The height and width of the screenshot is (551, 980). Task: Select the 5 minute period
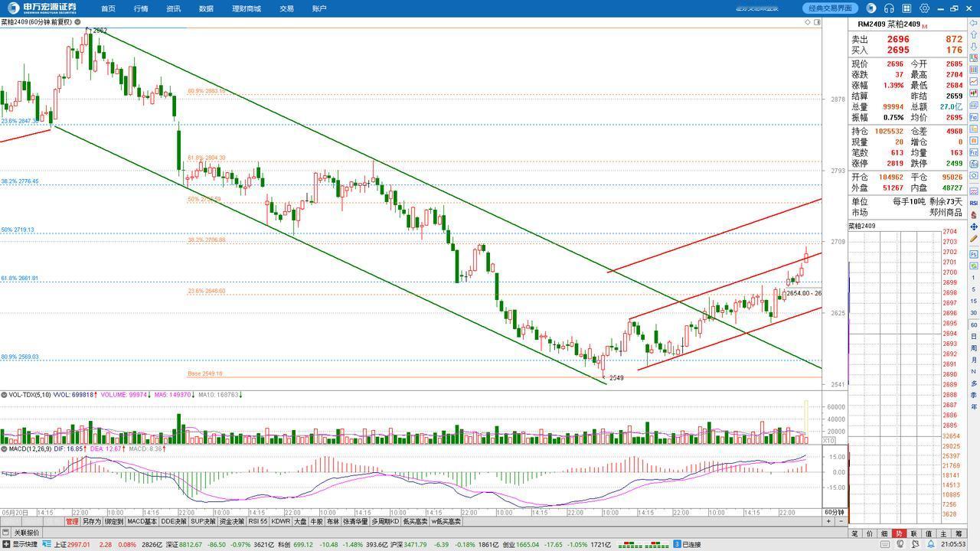click(973, 289)
